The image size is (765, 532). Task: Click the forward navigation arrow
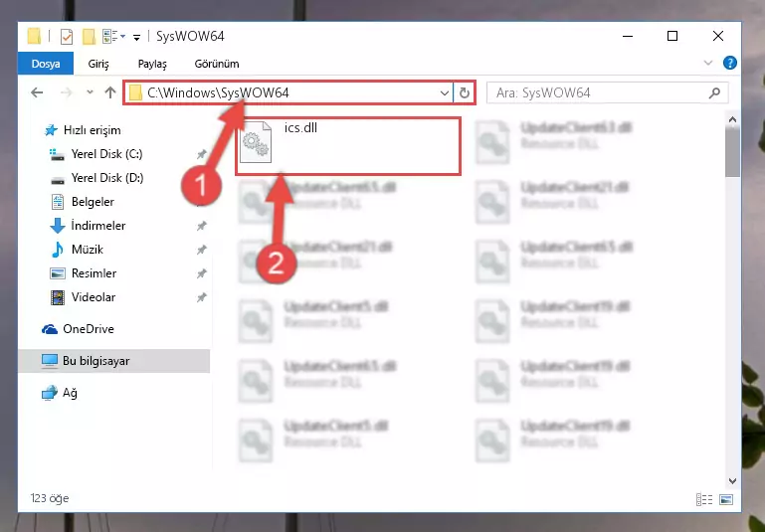(67, 92)
